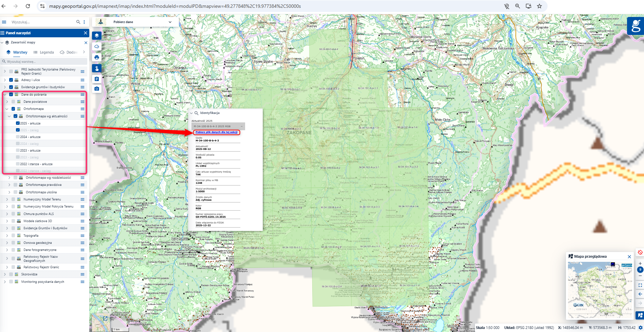Screen dimensions: 644x332
Task: Uncheck the 'Adresy i ulice' layer
Action: click(11, 80)
